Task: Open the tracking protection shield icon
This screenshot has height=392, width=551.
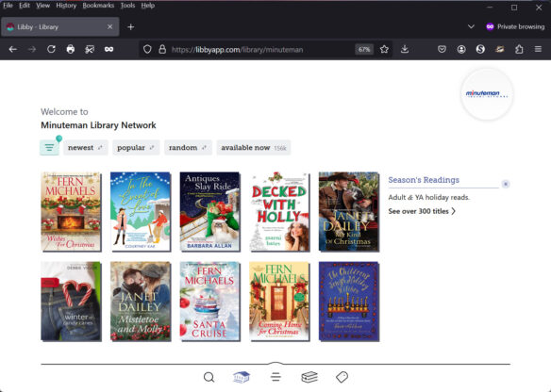Action: click(x=147, y=50)
